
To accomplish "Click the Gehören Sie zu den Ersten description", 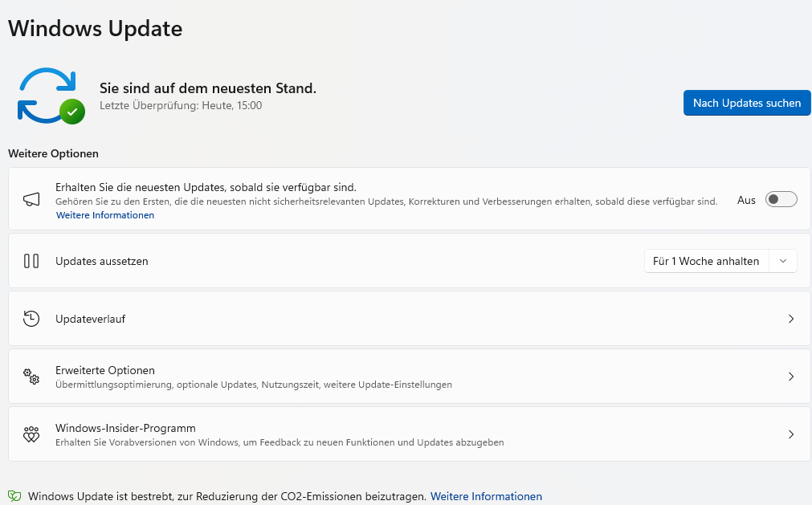I will (x=386, y=202).
